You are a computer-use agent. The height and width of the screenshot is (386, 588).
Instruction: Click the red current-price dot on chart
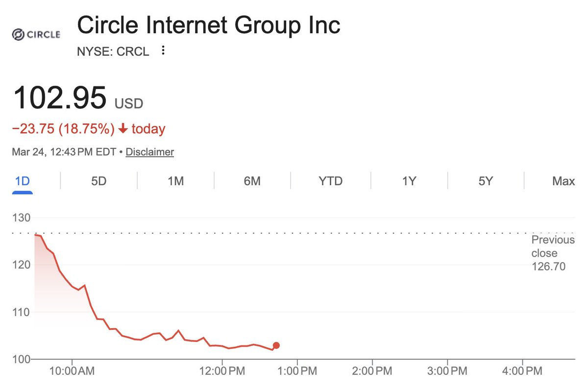pos(276,345)
